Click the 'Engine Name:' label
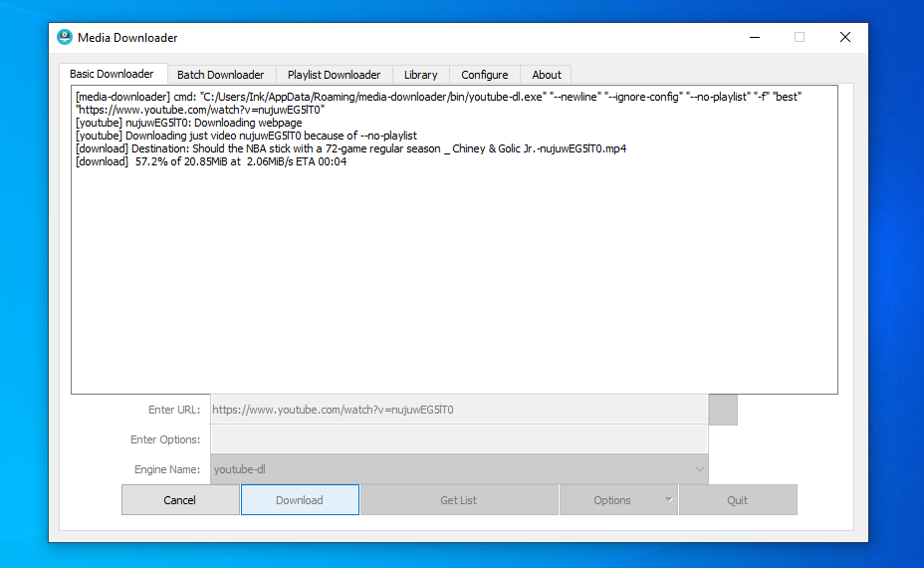Viewport: 924px width, 568px height. tap(166, 469)
